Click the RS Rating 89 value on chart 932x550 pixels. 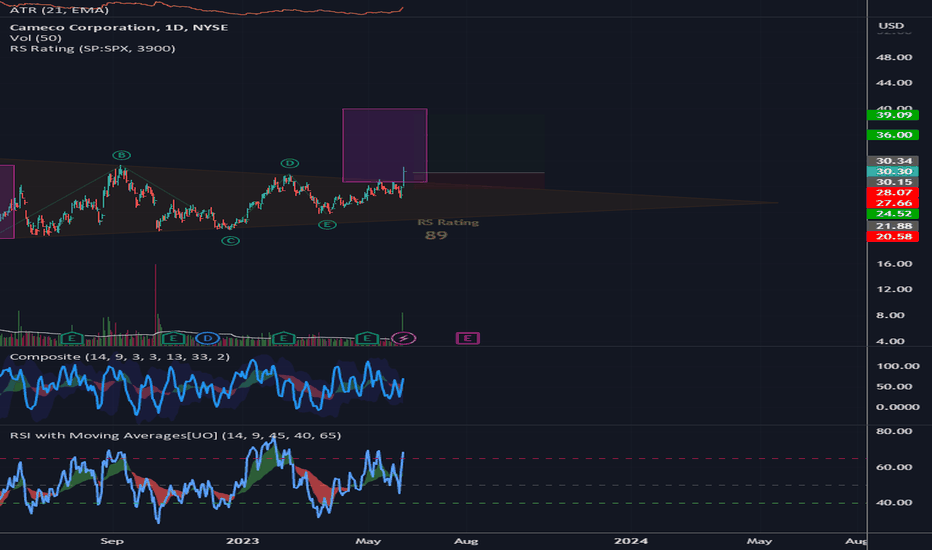point(436,235)
